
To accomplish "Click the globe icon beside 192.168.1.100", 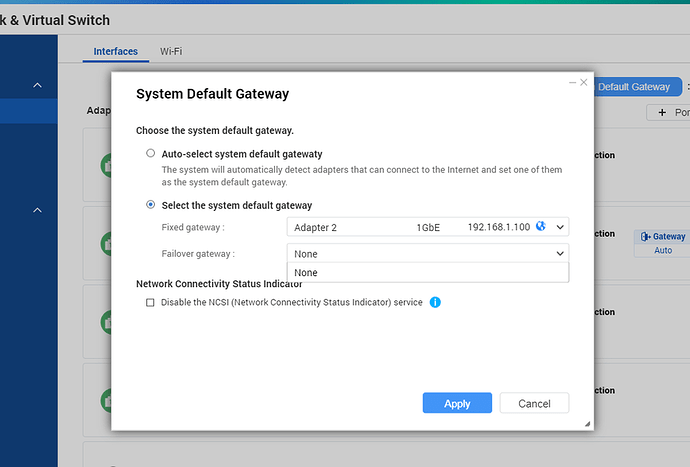I will coord(541,226).
